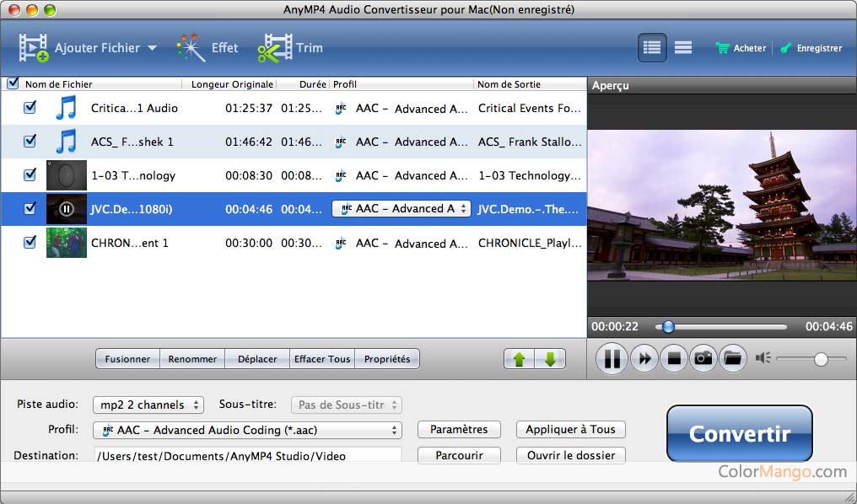Toggle the select-all files checkbox

pyautogui.click(x=13, y=83)
